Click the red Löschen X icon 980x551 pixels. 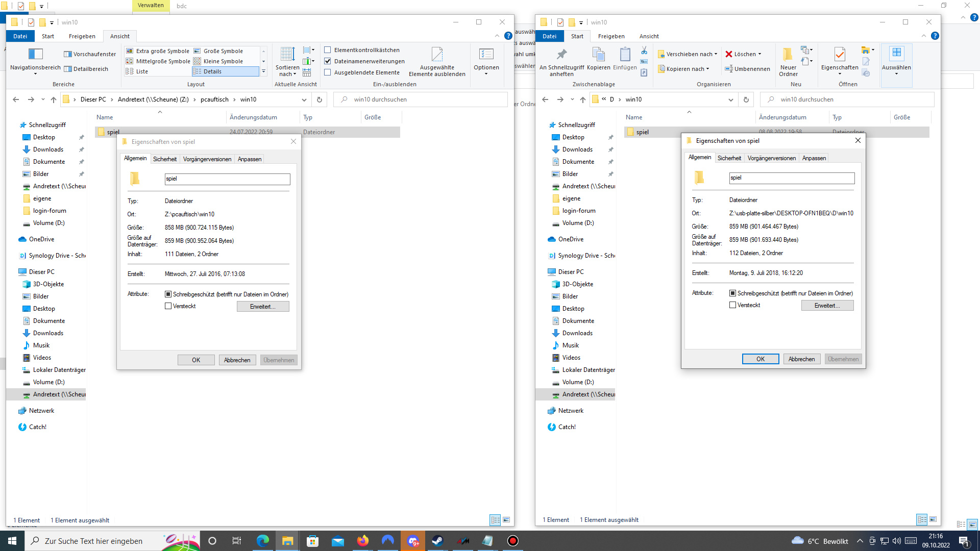[729, 54]
